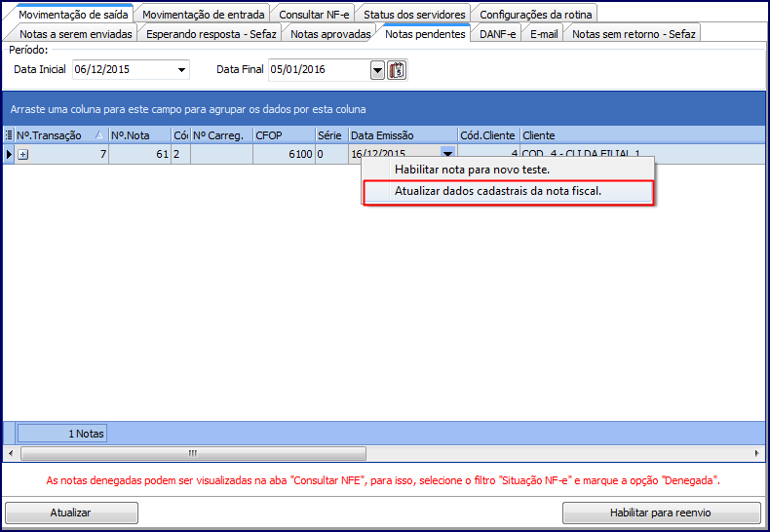Sort by Nº.Nota column header
Screen dimensions: 770x532
coord(140,135)
